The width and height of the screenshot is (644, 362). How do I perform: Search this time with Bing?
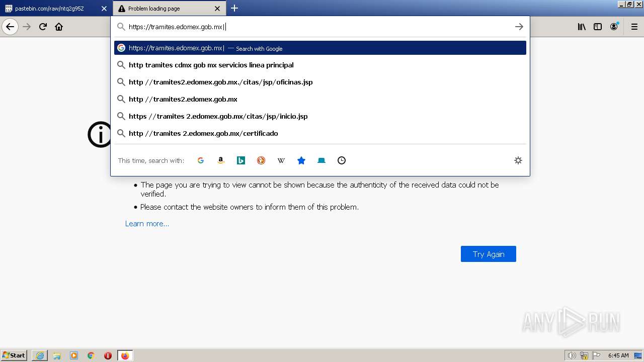pyautogui.click(x=241, y=160)
